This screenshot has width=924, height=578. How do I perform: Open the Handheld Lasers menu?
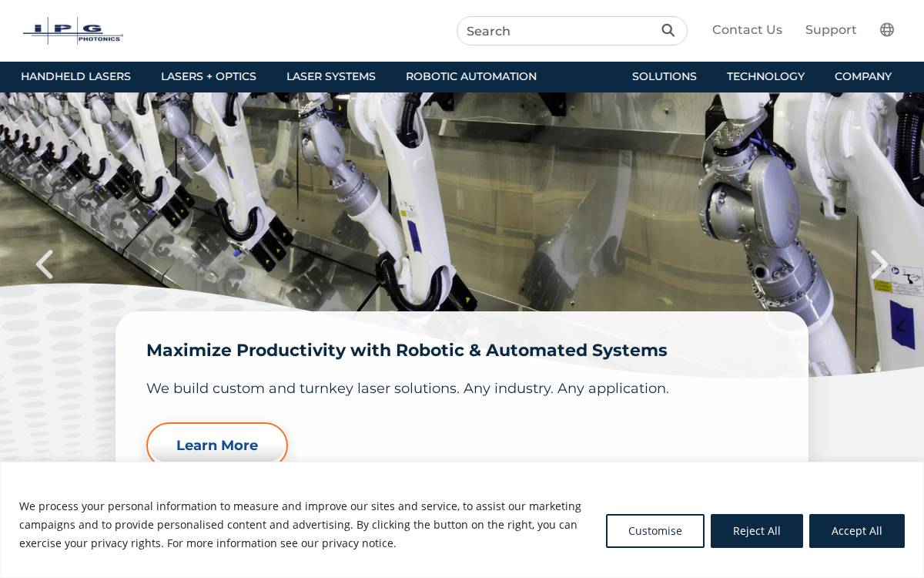(75, 77)
